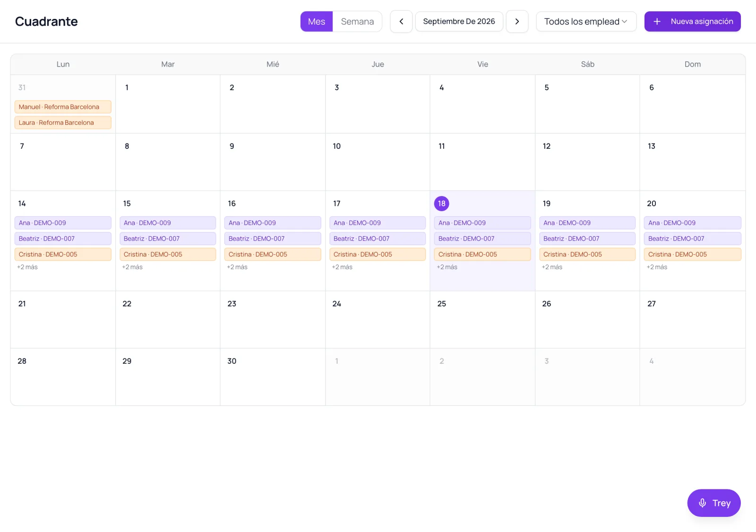
Task: Open Septiembre De 2026 month picker
Action: coord(459,21)
